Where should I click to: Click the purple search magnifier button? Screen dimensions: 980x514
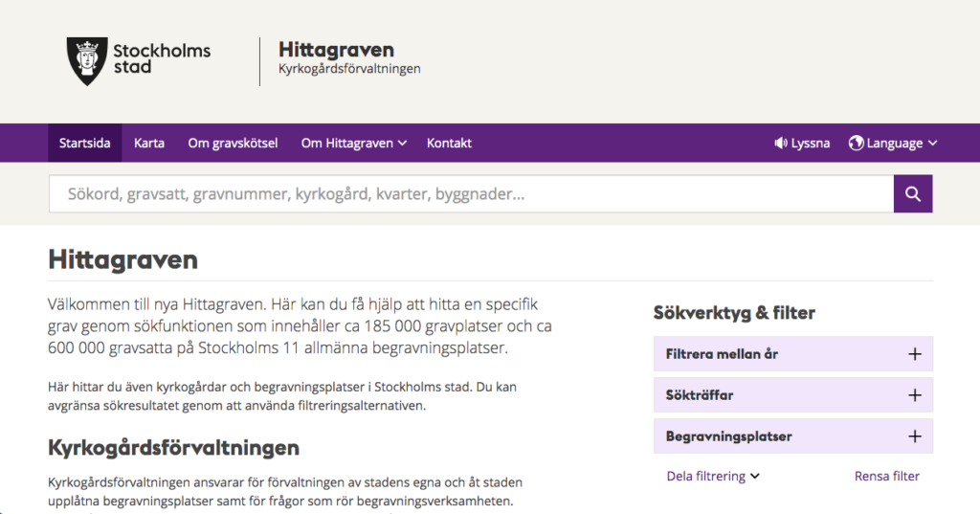click(912, 194)
